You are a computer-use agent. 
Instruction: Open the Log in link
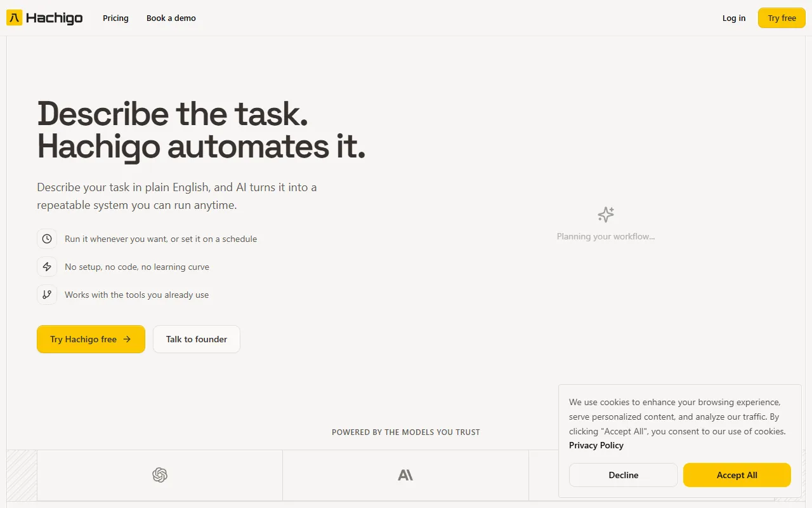(x=734, y=18)
